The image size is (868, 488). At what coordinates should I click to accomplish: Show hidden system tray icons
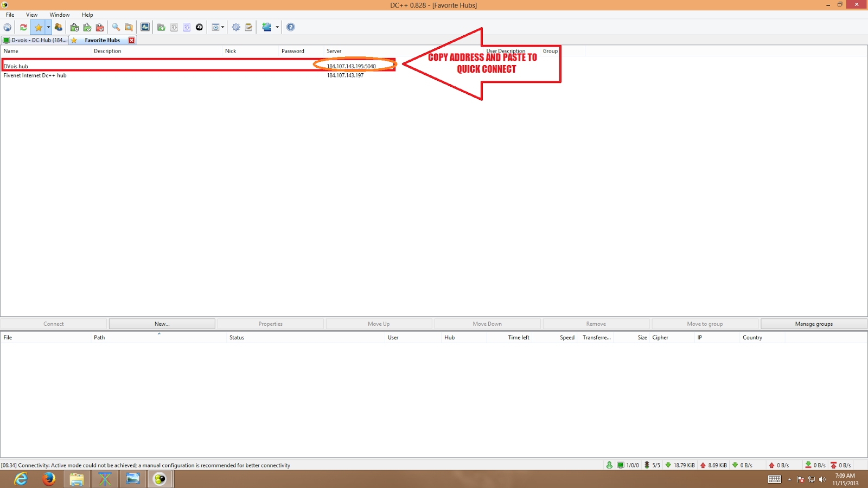pyautogui.click(x=789, y=479)
